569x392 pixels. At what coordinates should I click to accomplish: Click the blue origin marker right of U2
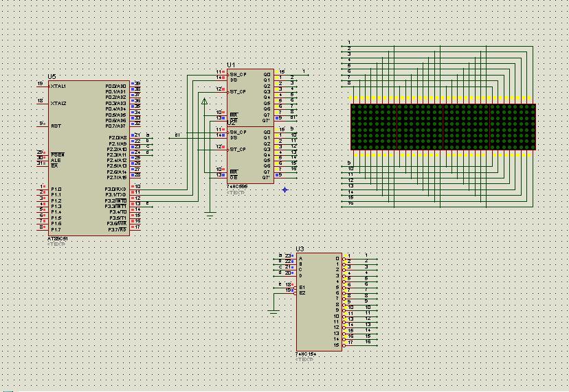tap(284, 189)
